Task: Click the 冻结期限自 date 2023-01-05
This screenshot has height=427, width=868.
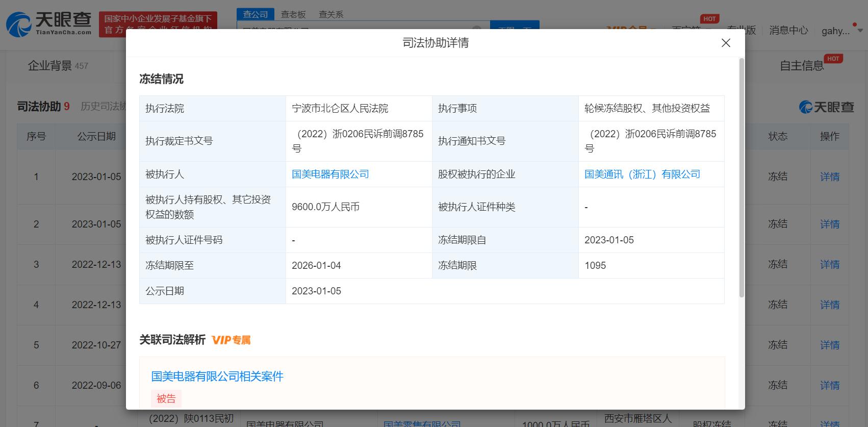Action: pos(609,240)
